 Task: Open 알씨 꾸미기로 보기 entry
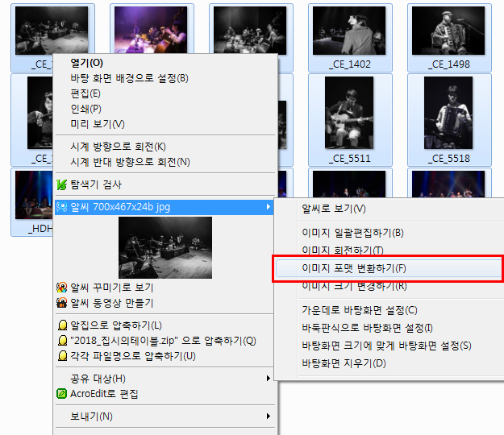click(x=112, y=288)
